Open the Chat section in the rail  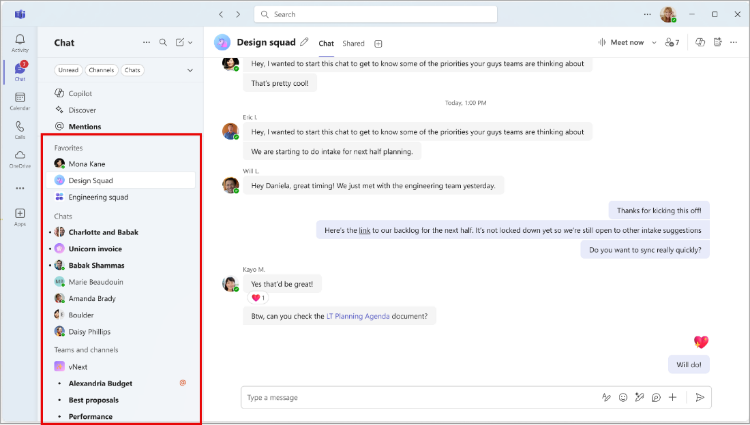pyautogui.click(x=20, y=72)
